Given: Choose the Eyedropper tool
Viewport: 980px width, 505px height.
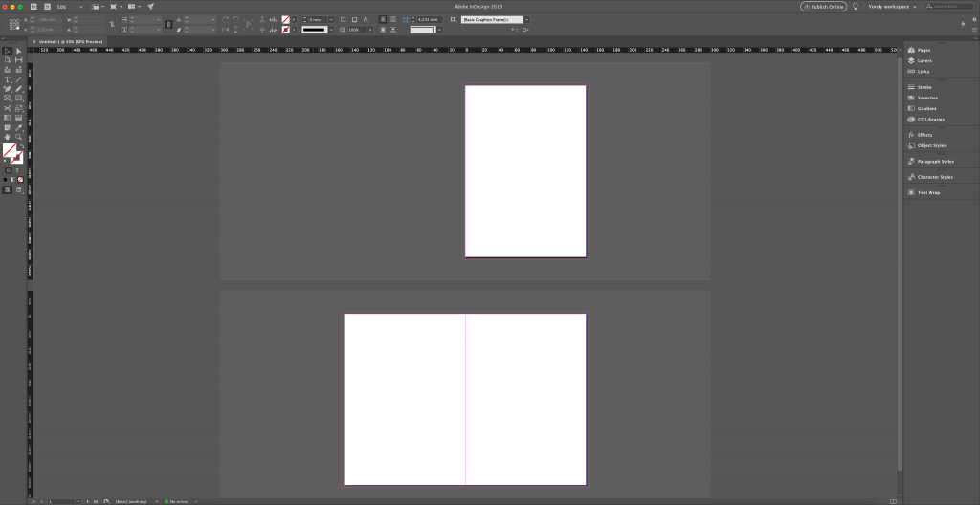Looking at the screenshot, I should click(x=18, y=127).
